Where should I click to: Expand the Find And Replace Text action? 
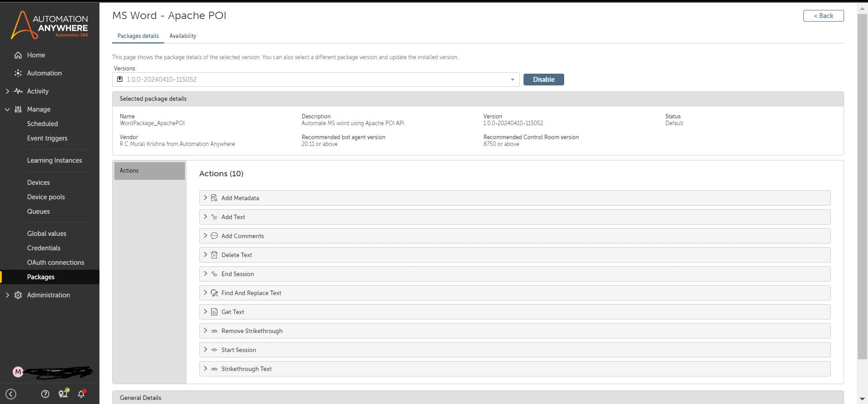click(515, 293)
